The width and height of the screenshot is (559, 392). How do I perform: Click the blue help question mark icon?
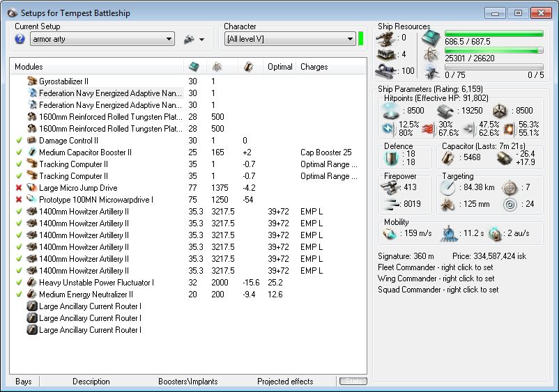[x=20, y=39]
